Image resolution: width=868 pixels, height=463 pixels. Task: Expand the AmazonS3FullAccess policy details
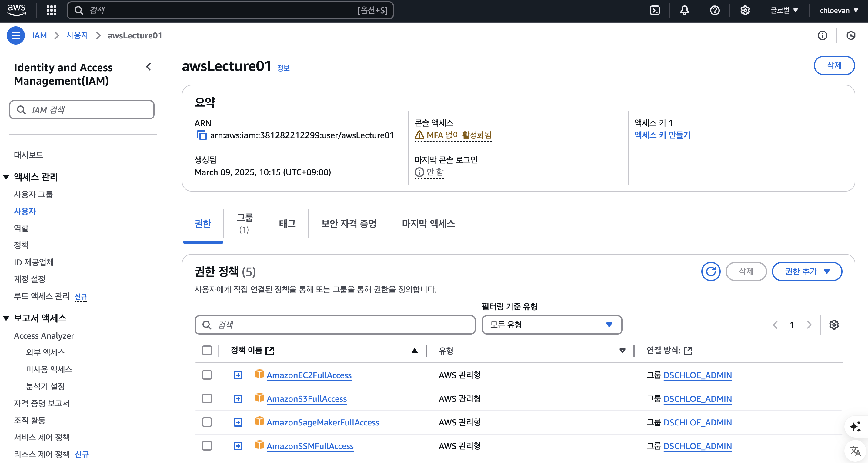pos(238,398)
